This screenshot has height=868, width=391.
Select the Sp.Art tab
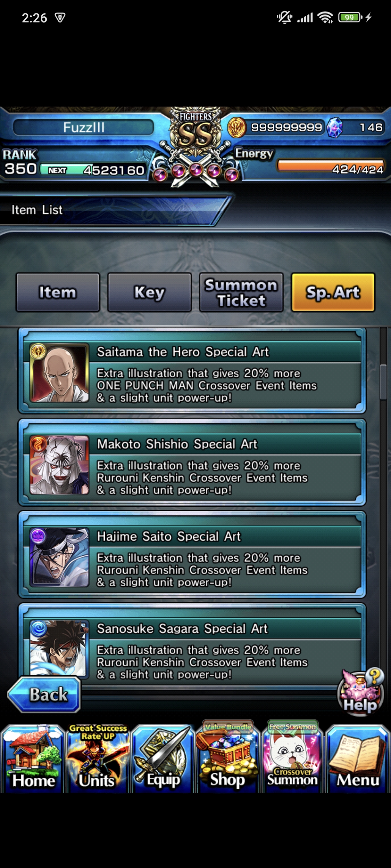pos(333,292)
